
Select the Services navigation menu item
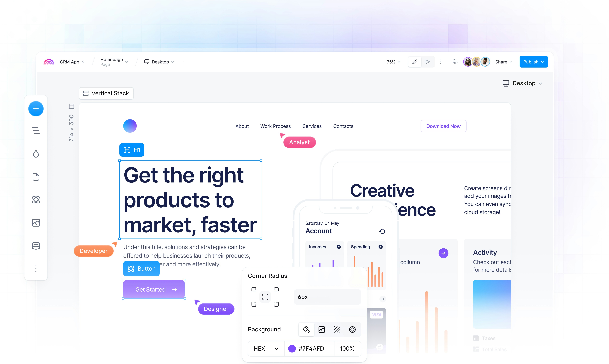click(x=312, y=126)
